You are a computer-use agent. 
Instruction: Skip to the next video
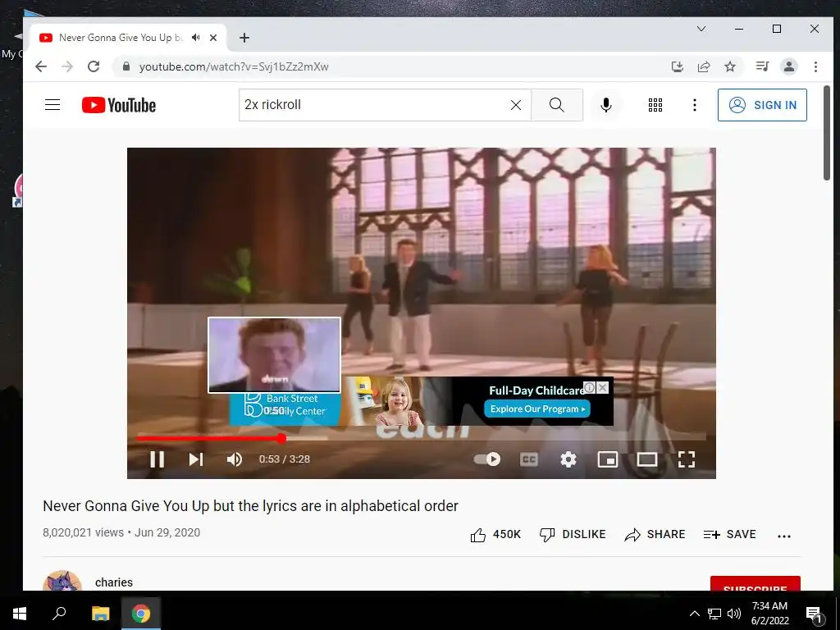click(196, 459)
